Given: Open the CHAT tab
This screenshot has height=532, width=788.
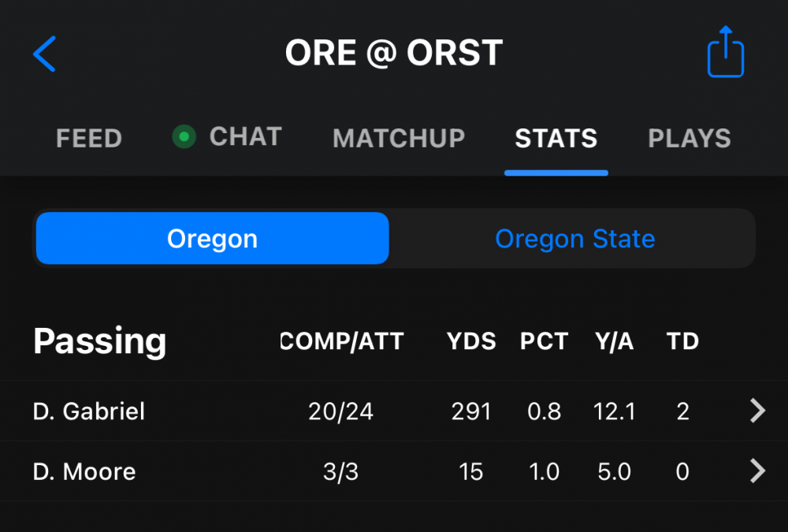Looking at the screenshot, I should 245,137.
